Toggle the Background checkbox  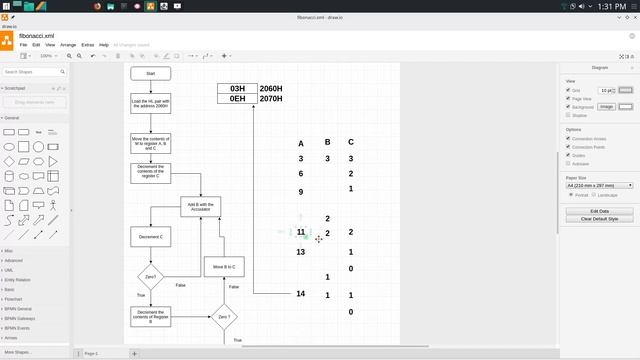point(568,107)
